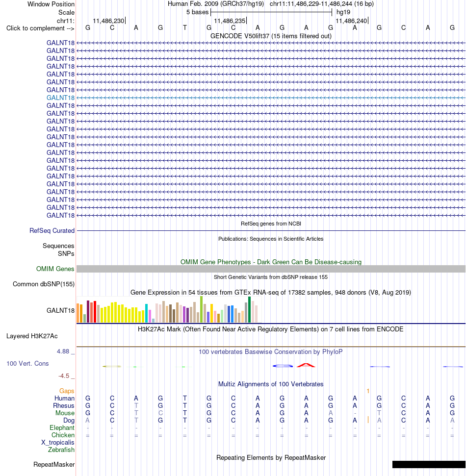
Task: Open the GENCODE V50lift37 track title
Action: (271, 36)
